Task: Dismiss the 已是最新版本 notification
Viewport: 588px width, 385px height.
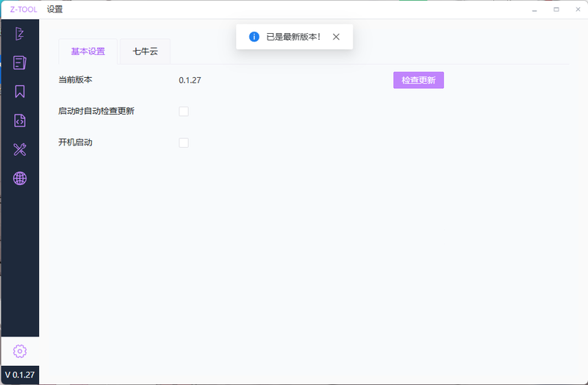Action: [x=336, y=37]
